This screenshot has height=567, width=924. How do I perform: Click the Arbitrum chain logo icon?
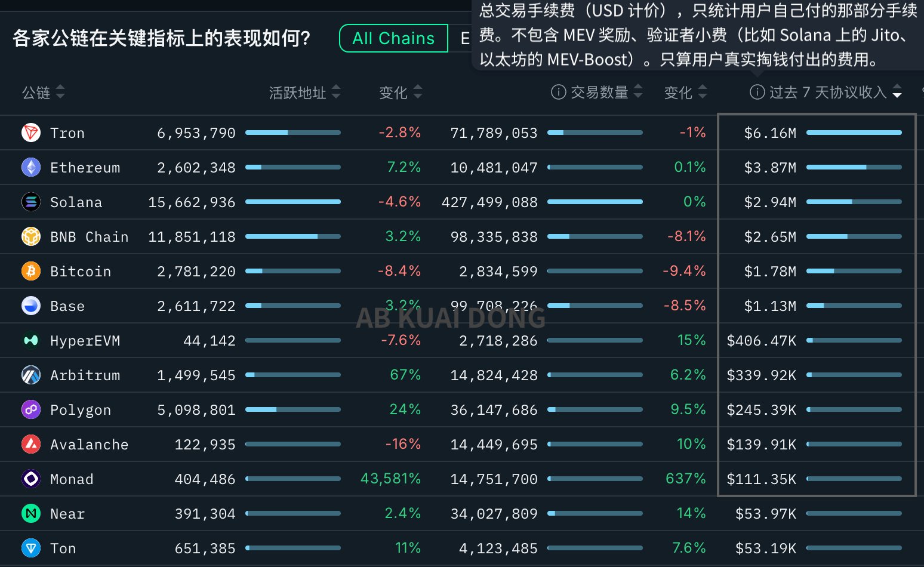pyautogui.click(x=31, y=375)
